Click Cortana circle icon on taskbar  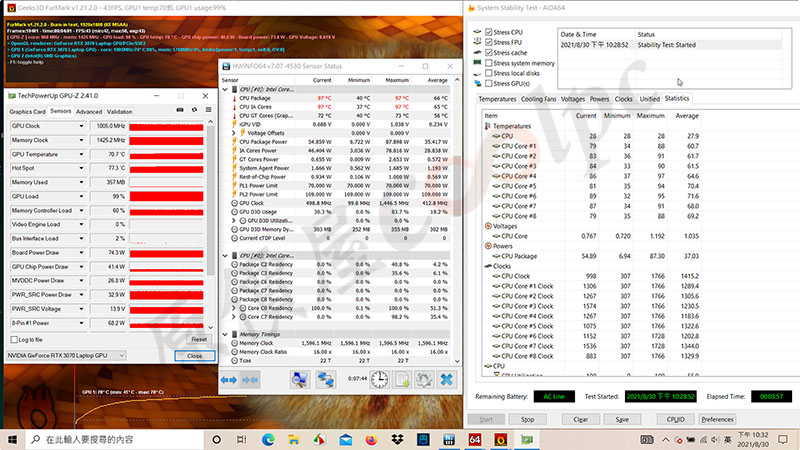click(x=216, y=439)
